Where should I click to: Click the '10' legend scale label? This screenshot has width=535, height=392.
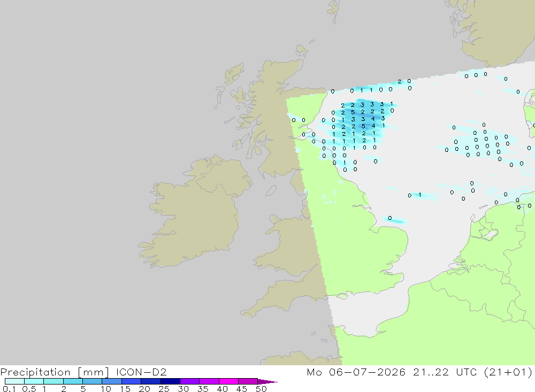(x=105, y=389)
